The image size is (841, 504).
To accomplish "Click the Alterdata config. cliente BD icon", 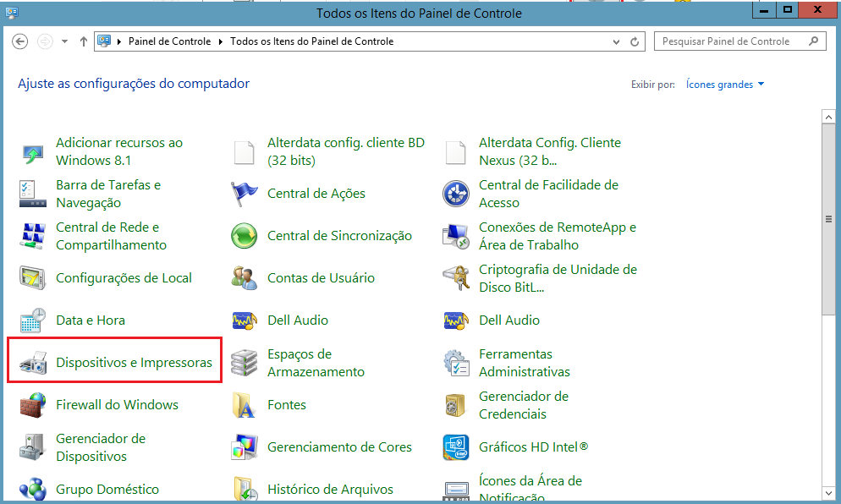I will click(244, 152).
